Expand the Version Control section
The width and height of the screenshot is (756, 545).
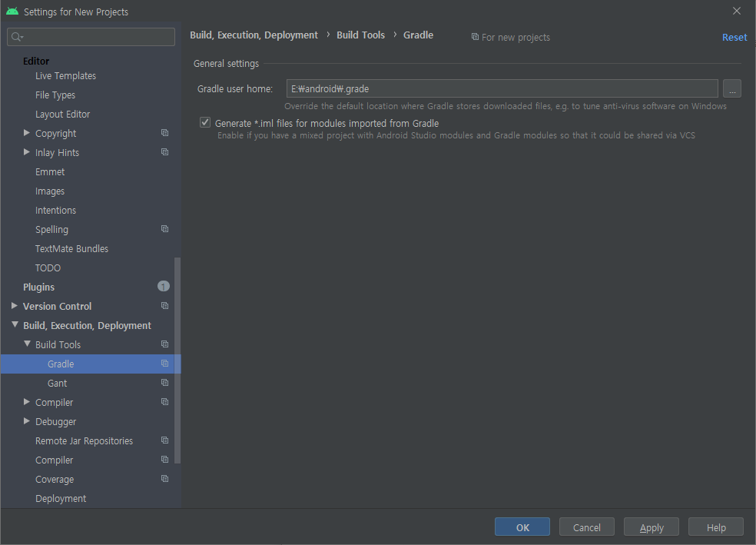tap(15, 306)
